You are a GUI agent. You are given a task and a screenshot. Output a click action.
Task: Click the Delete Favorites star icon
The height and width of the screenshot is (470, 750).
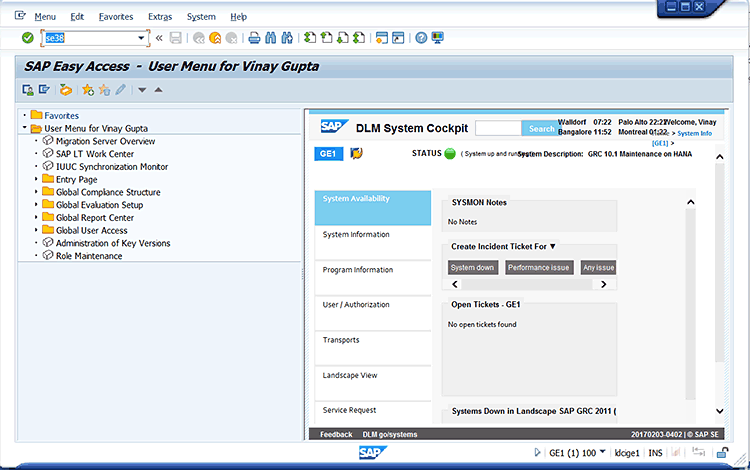tap(104, 89)
